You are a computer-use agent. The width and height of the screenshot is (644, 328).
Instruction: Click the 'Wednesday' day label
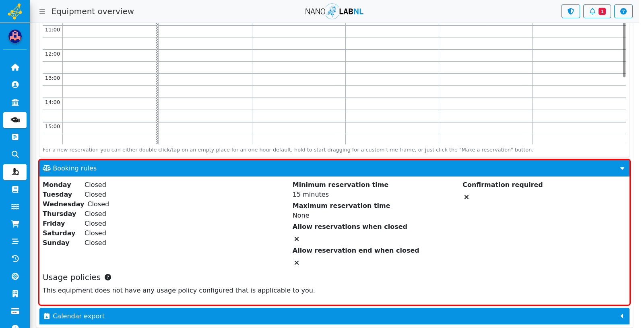pyautogui.click(x=64, y=204)
